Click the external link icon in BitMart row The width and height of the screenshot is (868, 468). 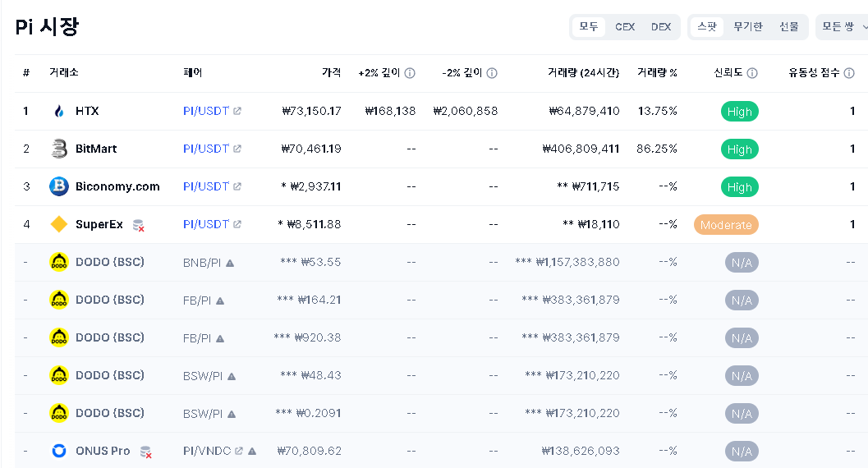tap(237, 149)
